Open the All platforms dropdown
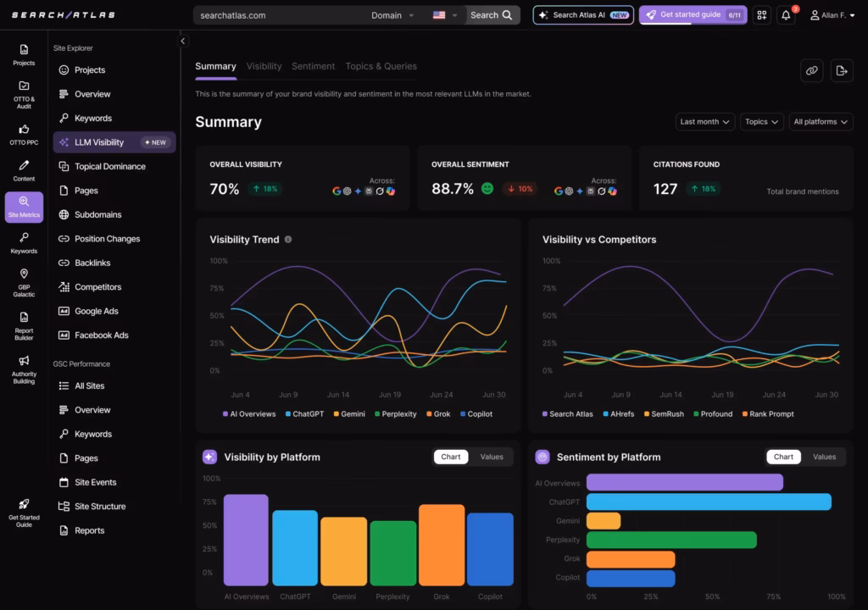 (x=821, y=122)
